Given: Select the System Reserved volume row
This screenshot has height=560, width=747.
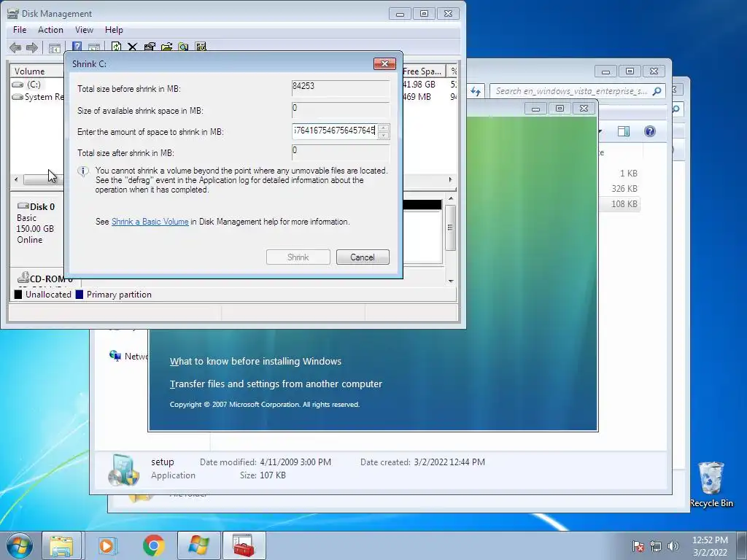Looking at the screenshot, I should 37,97.
